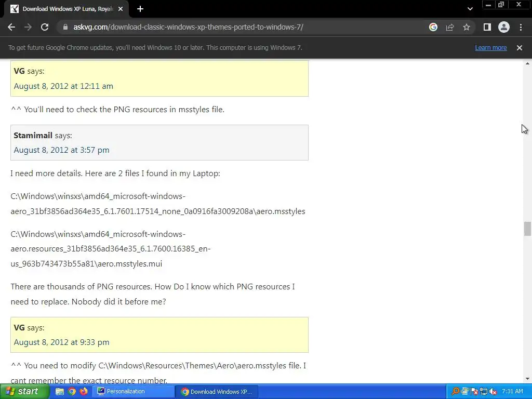
Task: Open the Chrome profile avatar
Action: click(504, 27)
